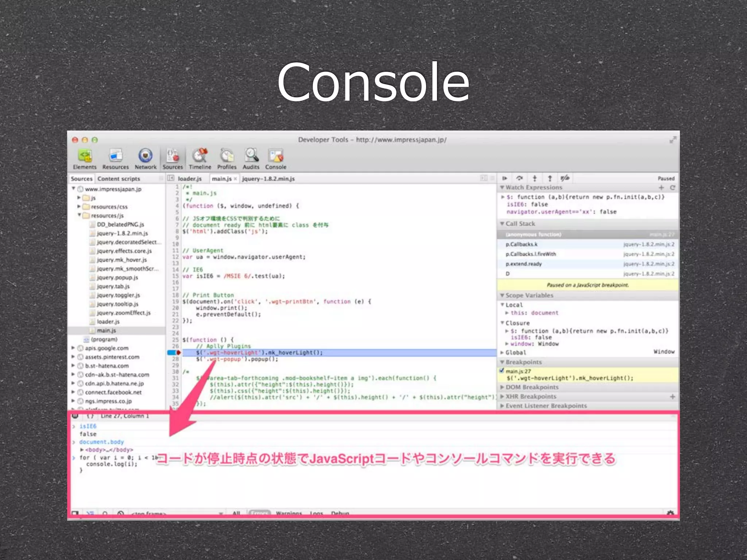Expand DOM Breakpoints section
Screen dimensions: 747x560
coord(502,387)
